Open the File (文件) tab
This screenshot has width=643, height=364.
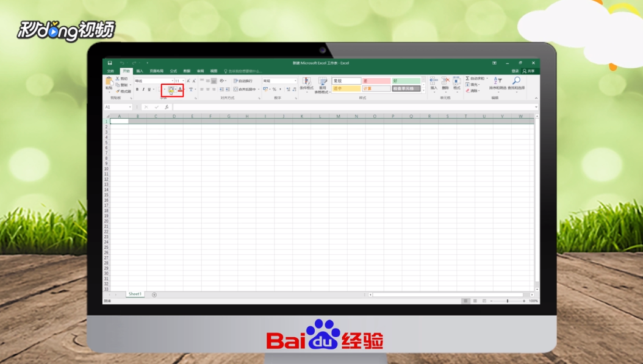click(x=110, y=71)
